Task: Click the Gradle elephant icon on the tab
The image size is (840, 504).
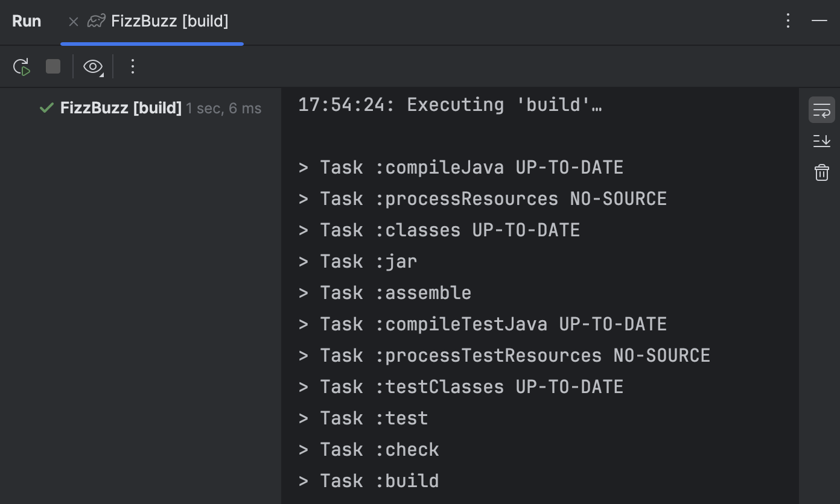Action: click(96, 20)
